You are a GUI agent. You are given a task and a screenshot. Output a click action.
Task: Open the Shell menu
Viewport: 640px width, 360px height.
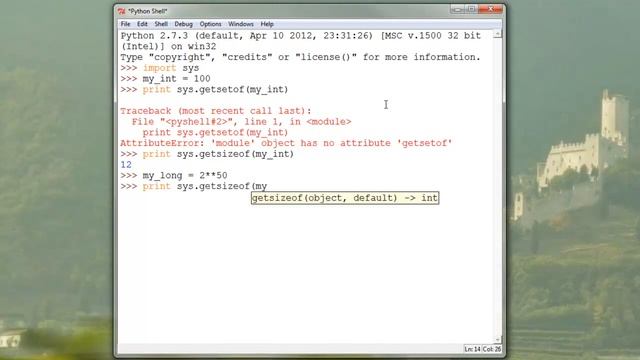pyautogui.click(x=161, y=24)
